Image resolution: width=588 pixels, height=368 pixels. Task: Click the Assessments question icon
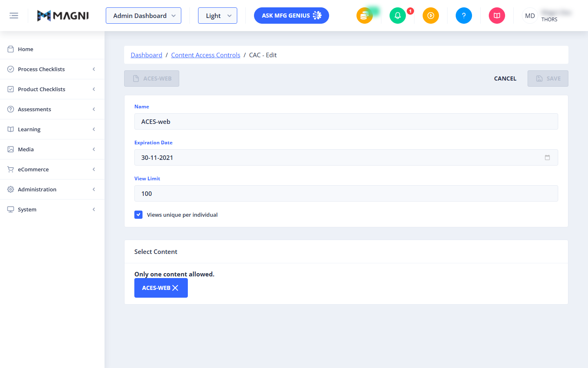pos(11,109)
